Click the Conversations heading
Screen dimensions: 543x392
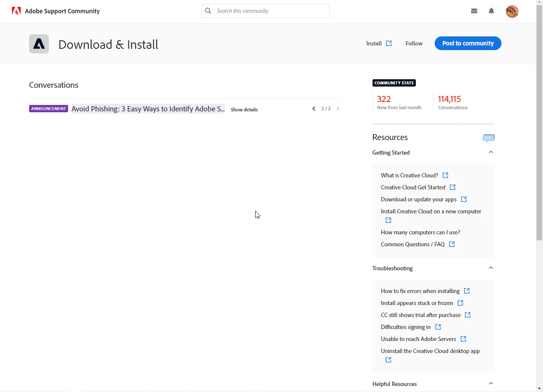(54, 85)
